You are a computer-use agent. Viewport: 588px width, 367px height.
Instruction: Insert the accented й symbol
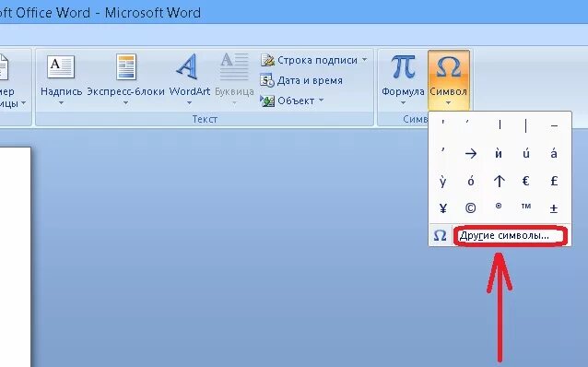point(499,153)
